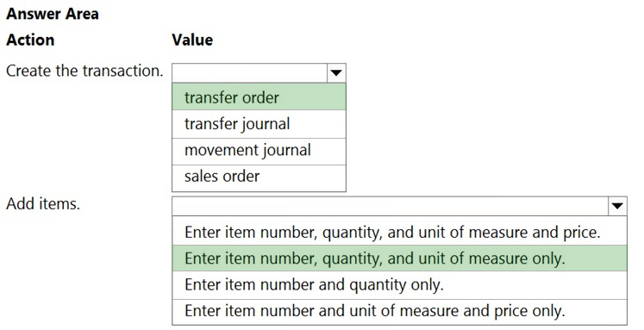
Task: Click the Create the transaction combo box field
Action: pyautogui.click(x=259, y=73)
